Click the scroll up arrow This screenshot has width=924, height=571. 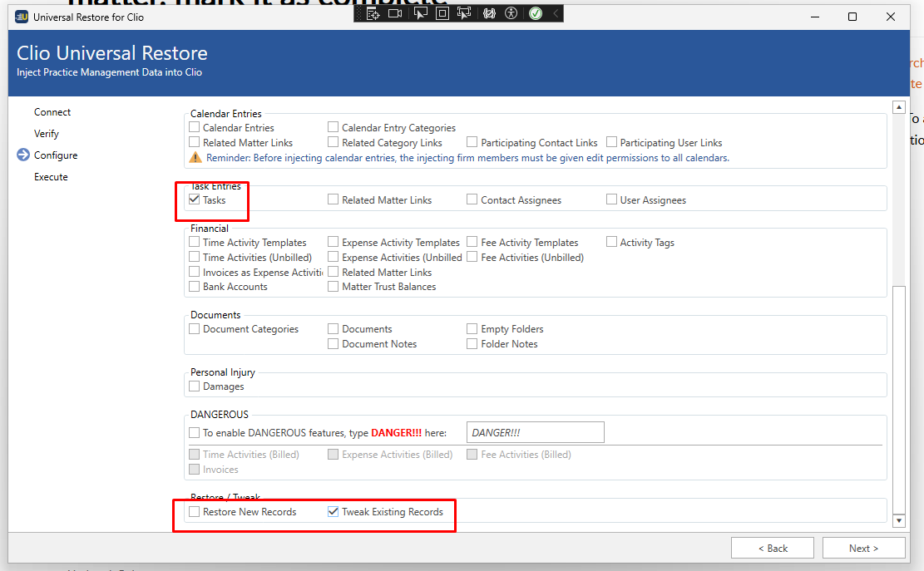(899, 107)
